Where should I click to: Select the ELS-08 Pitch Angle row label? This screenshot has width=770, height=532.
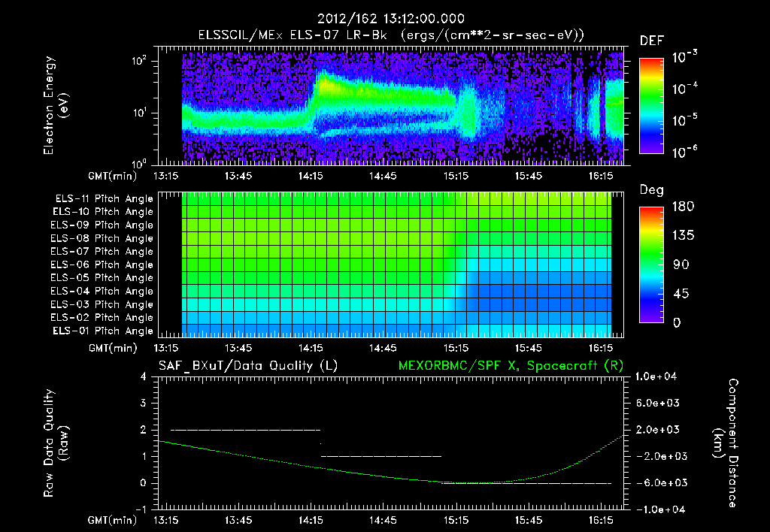(102, 238)
